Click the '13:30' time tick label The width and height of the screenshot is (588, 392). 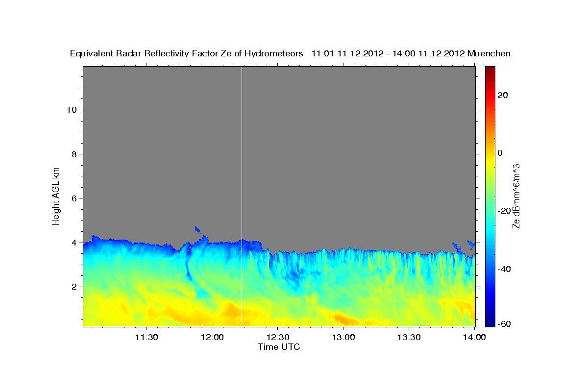click(409, 337)
